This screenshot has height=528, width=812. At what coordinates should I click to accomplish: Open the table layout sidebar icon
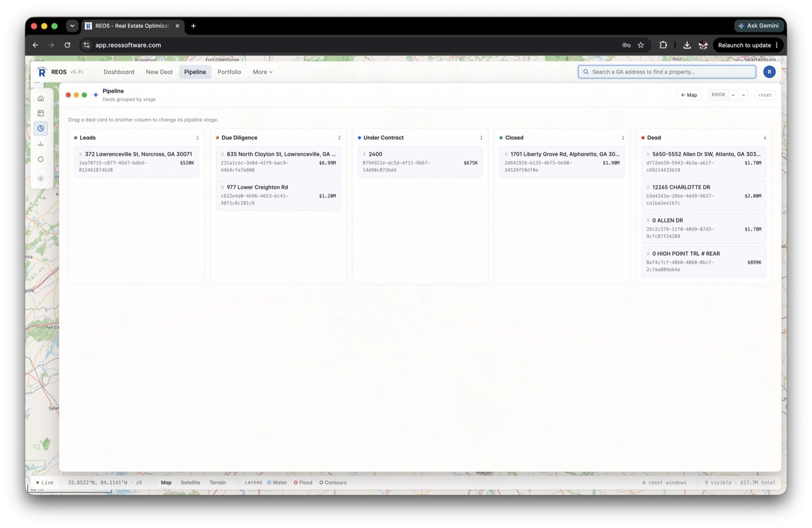click(41, 113)
